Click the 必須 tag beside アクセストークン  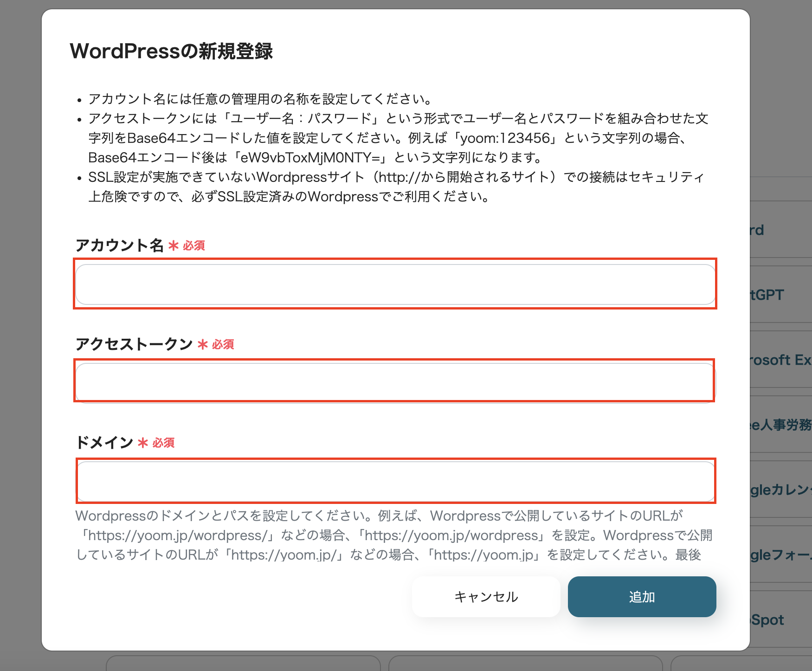point(223,344)
